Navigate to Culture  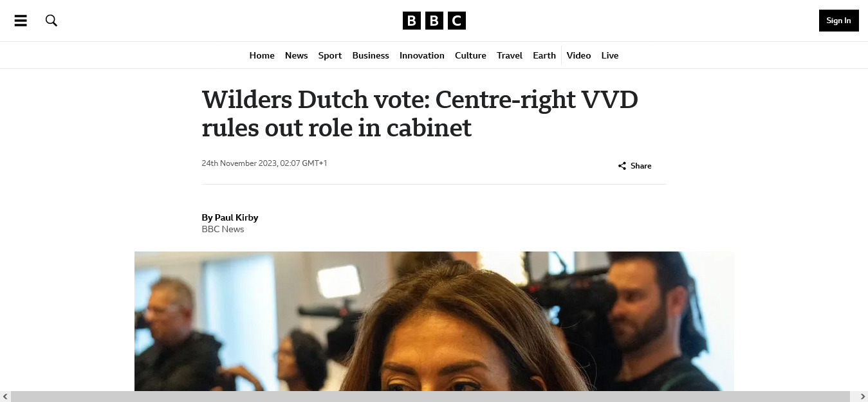[x=470, y=55]
